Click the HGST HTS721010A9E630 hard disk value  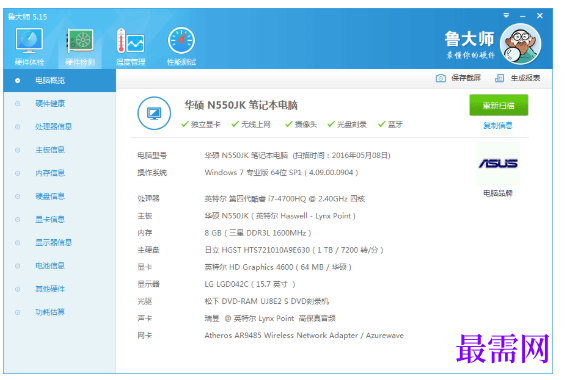[294, 250]
